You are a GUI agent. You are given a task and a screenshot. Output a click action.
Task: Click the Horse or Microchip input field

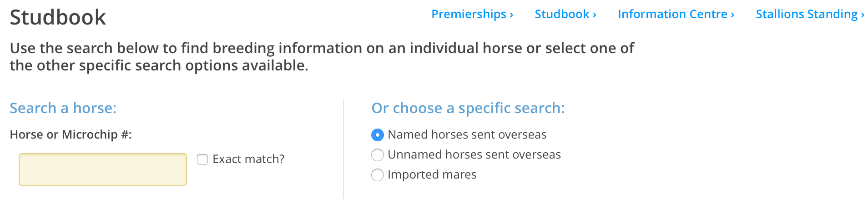[103, 169]
